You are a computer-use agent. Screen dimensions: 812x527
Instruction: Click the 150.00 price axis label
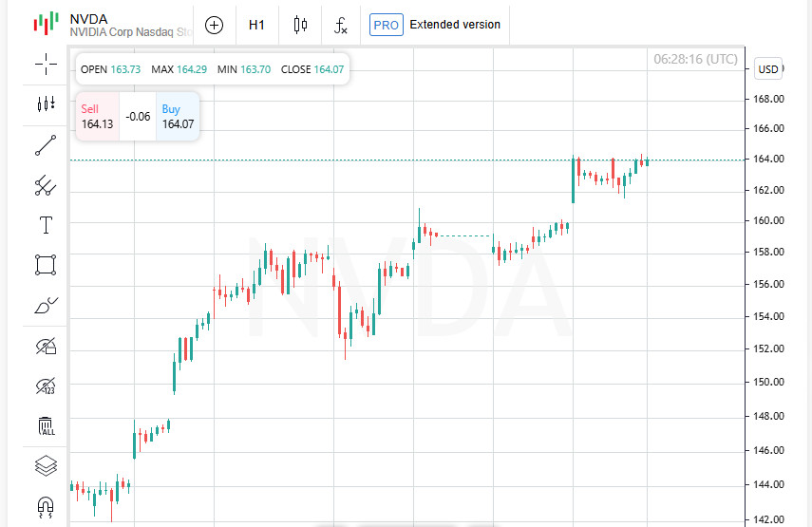(x=768, y=382)
